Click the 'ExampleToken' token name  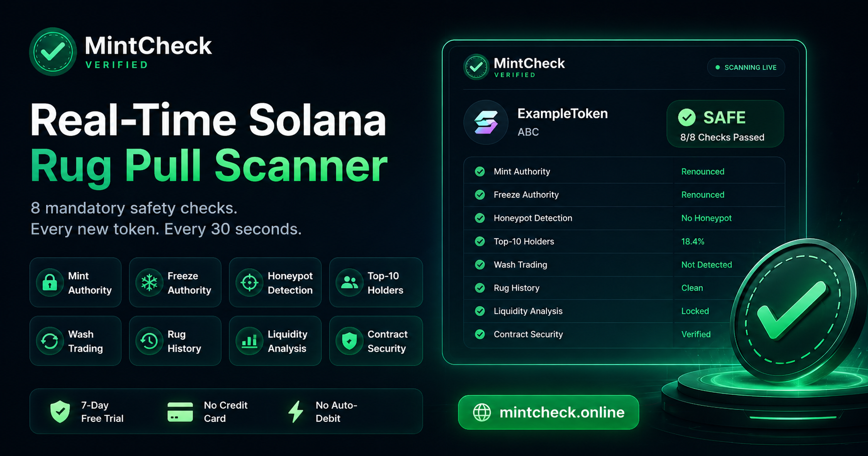click(x=563, y=114)
